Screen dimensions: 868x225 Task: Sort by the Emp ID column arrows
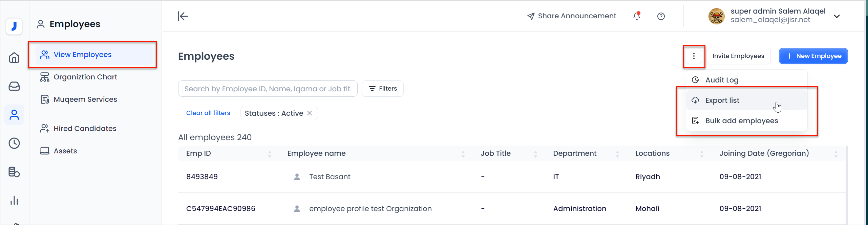point(270,154)
